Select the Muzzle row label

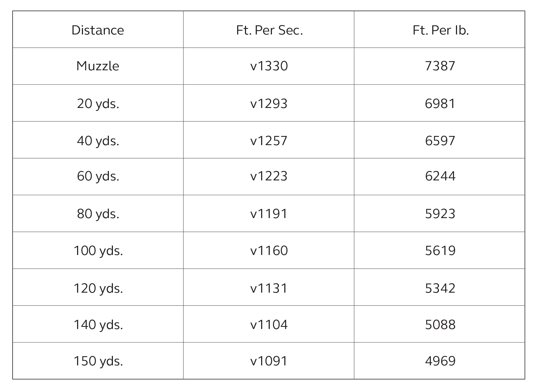(98, 66)
